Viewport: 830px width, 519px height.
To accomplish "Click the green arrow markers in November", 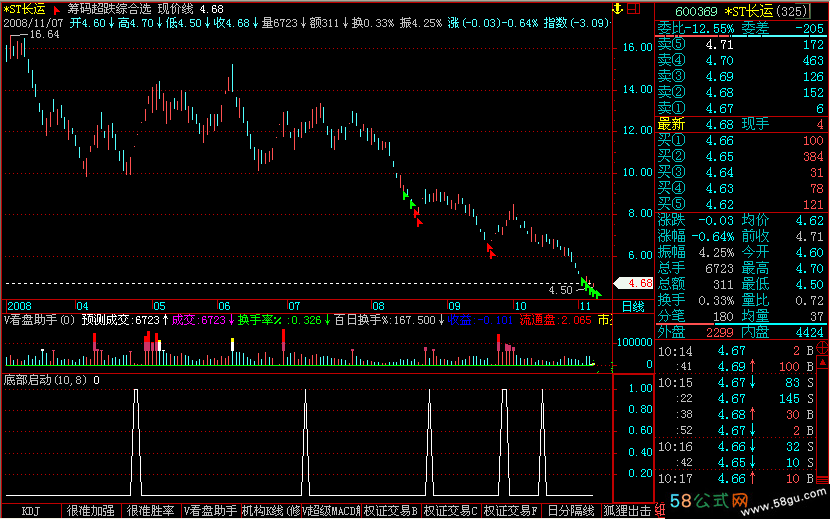I will click(x=592, y=290).
